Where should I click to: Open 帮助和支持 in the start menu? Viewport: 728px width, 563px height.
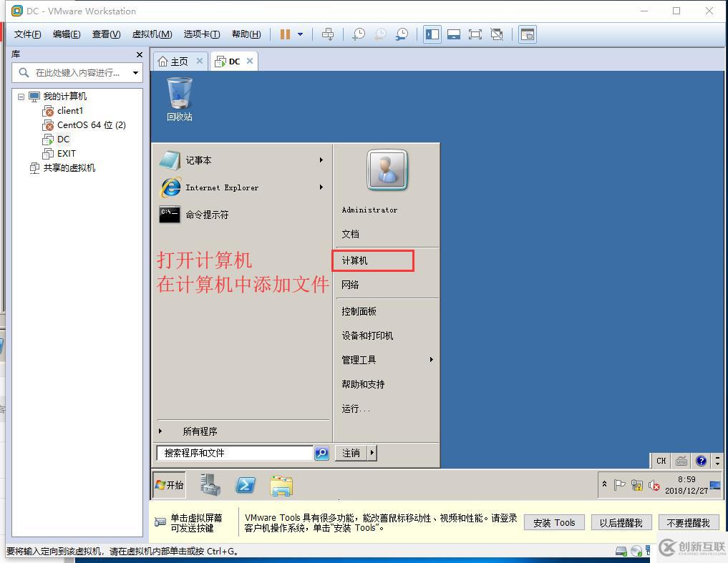363,384
